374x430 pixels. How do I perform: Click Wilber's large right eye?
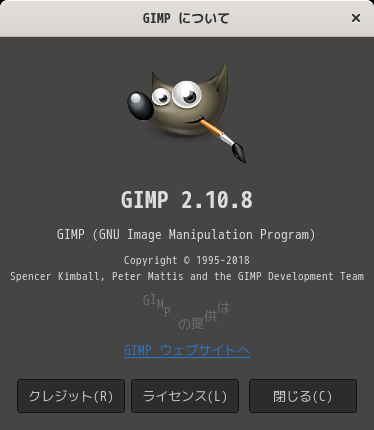187,94
